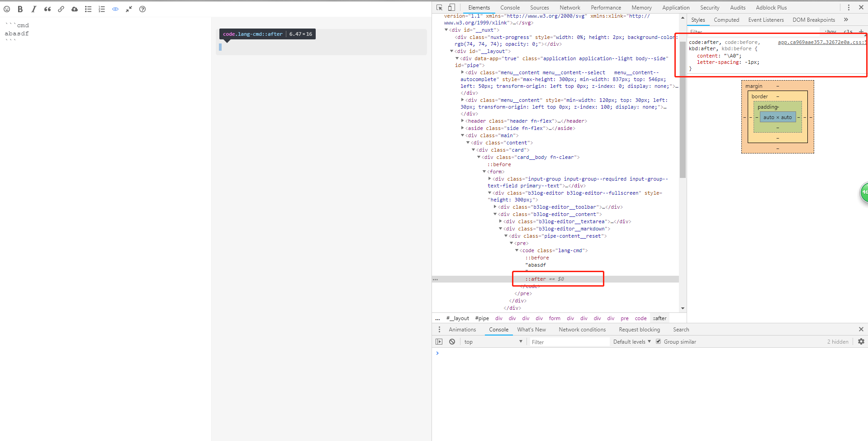Toggle the device toolbar in DevTools
The height and width of the screenshot is (441, 868).
tap(451, 8)
